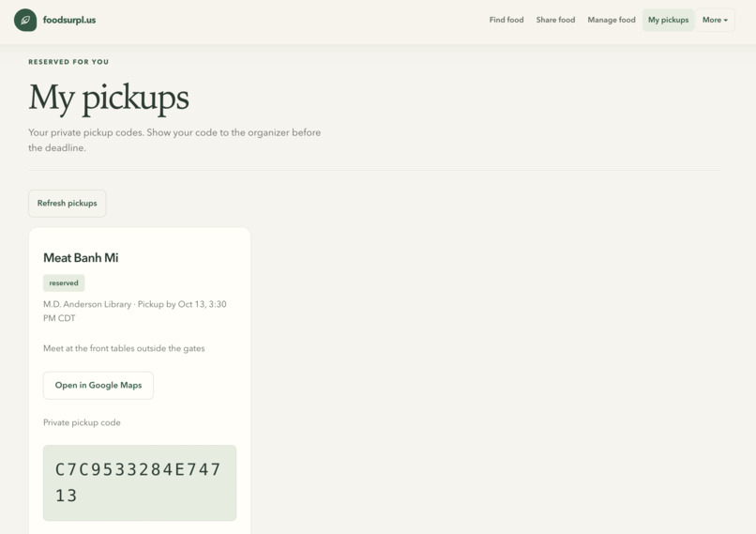
Task: Click the reserved status badge
Action: coord(64,282)
